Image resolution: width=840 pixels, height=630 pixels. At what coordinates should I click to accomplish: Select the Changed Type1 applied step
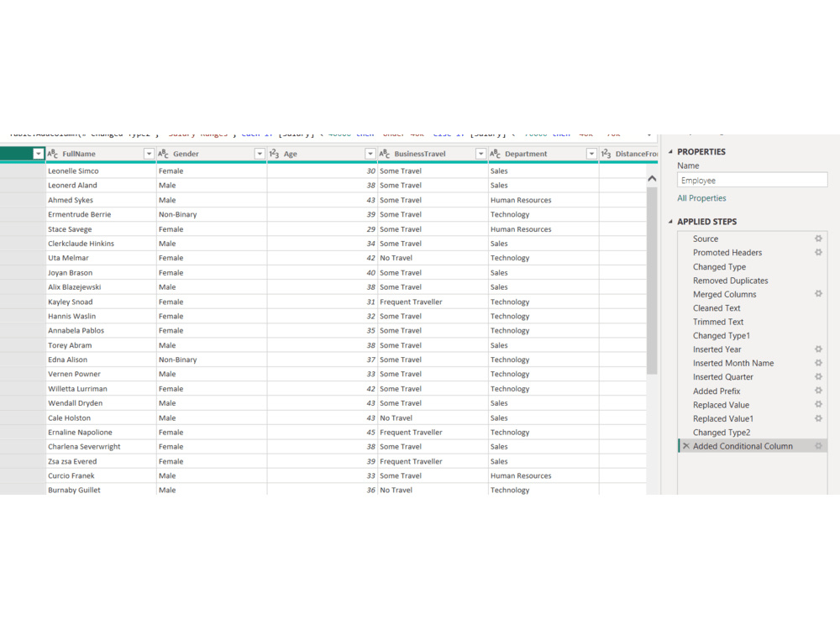(721, 335)
